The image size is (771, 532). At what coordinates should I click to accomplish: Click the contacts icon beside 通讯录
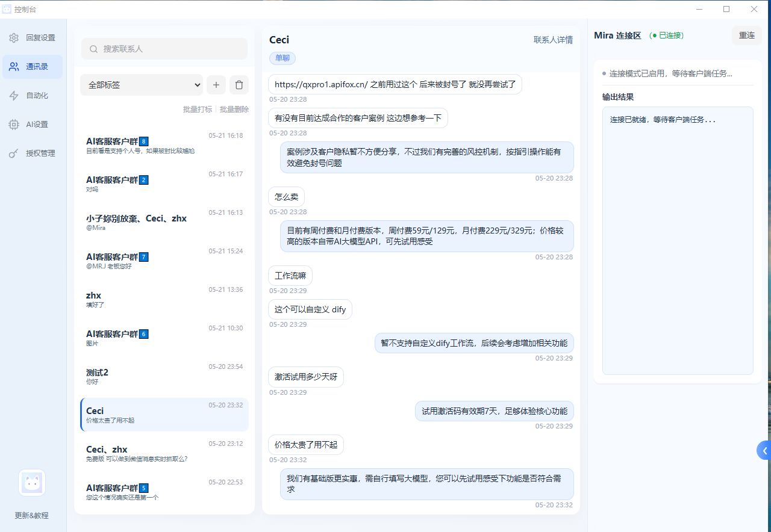pyautogui.click(x=14, y=67)
